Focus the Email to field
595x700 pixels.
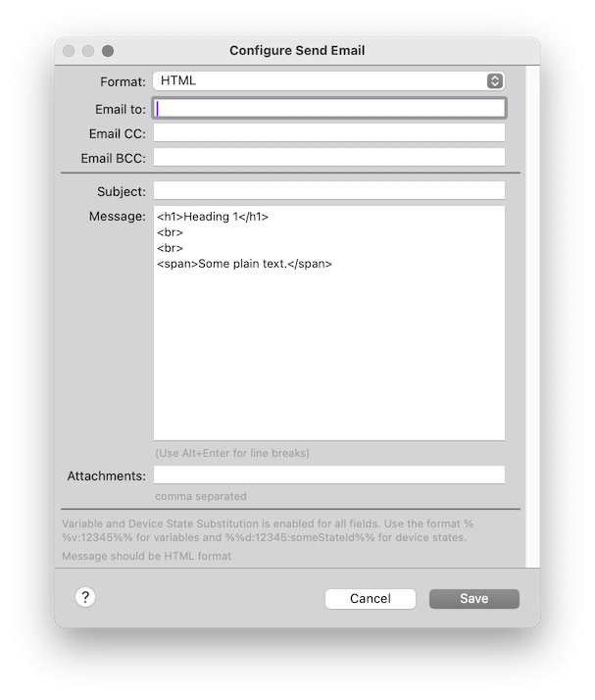pos(329,109)
